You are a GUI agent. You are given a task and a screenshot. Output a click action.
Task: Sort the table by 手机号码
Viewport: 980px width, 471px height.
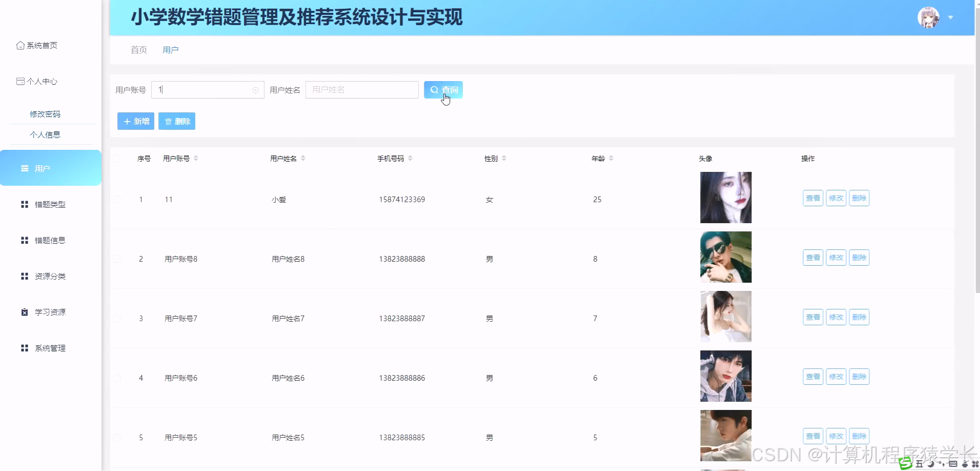[x=410, y=159]
